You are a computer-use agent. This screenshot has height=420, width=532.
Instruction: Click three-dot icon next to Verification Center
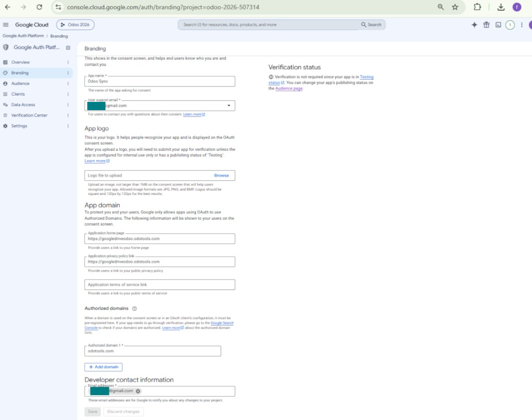(68, 115)
